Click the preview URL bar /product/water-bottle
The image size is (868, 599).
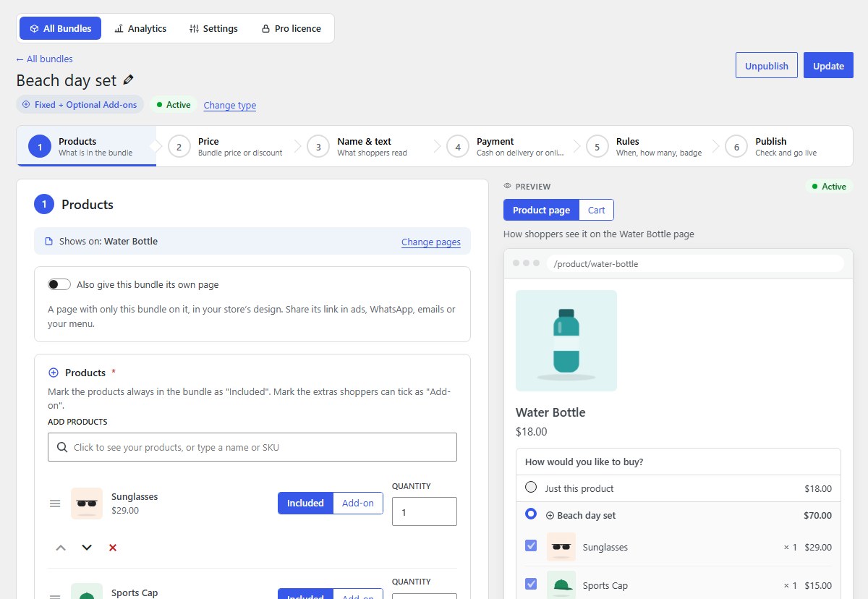pyautogui.click(x=694, y=263)
